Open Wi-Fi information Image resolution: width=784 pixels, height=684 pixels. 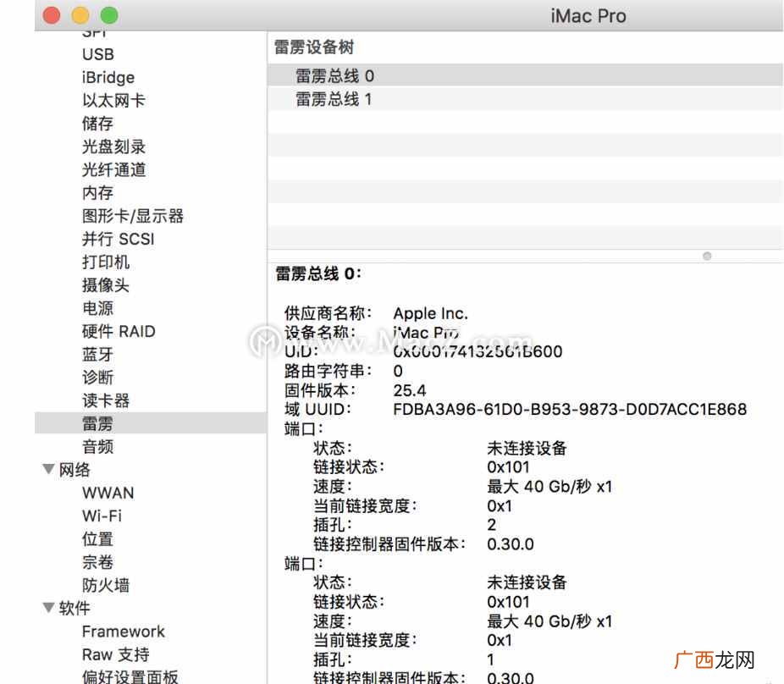click(x=102, y=516)
